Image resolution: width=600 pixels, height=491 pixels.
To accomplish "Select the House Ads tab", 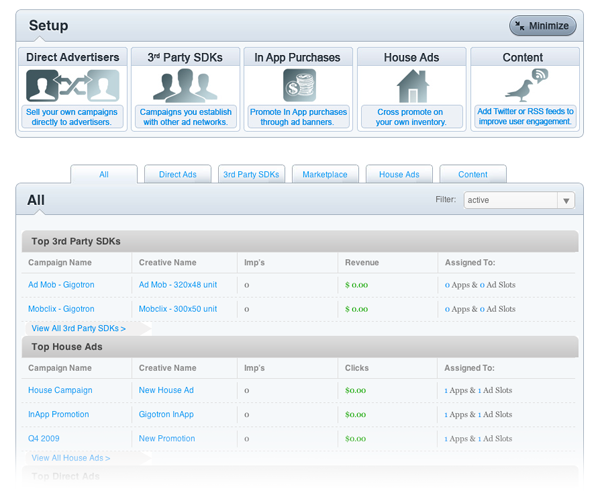I will click(x=399, y=174).
